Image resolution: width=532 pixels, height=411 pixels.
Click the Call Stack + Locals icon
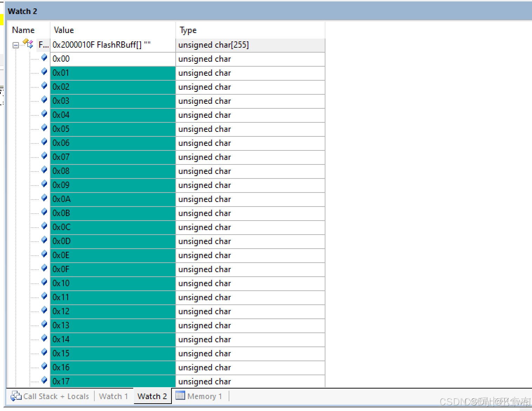tap(16, 396)
